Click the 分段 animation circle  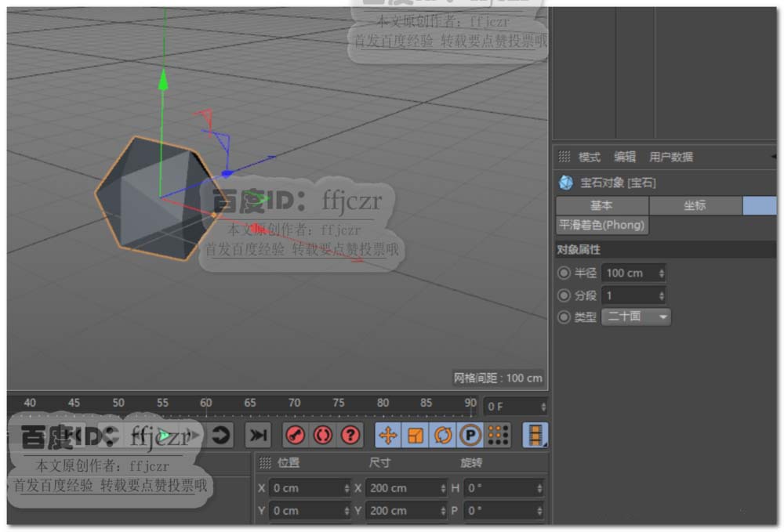tap(564, 295)
